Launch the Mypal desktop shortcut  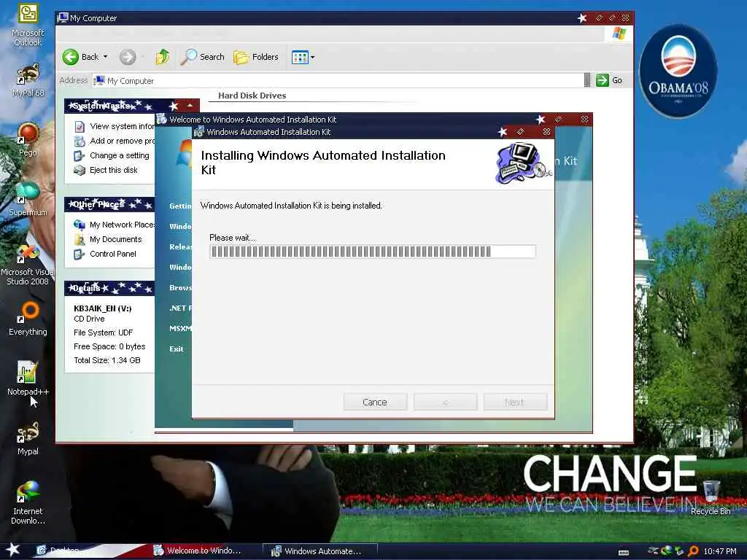(x=28, y=438)
